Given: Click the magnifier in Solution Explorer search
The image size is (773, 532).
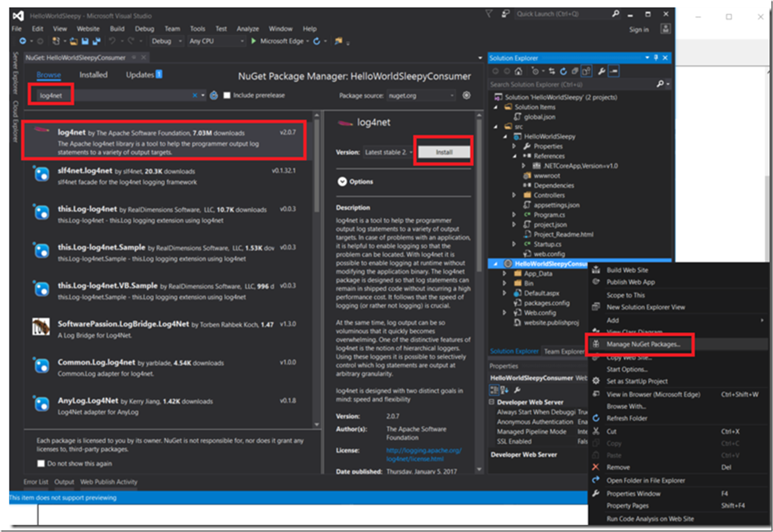Looking at the screenshot, I should pyautogui.click(x=660, y=84).
